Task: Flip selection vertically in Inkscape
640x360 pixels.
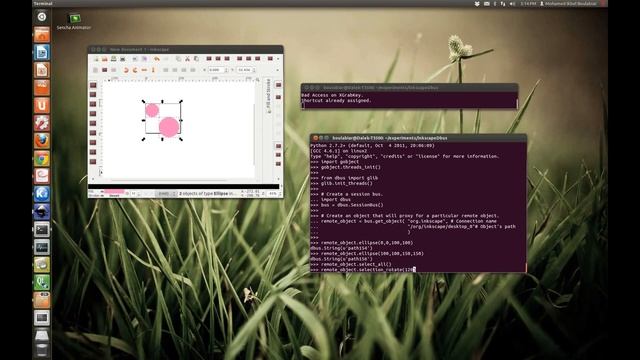Action: (153, 70)
